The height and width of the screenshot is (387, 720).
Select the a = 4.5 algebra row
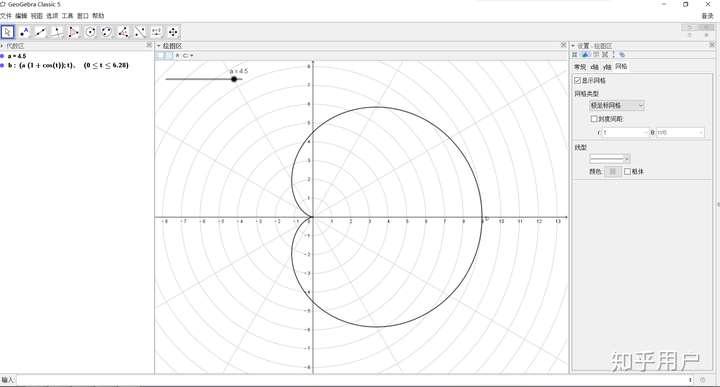(17, 56)
